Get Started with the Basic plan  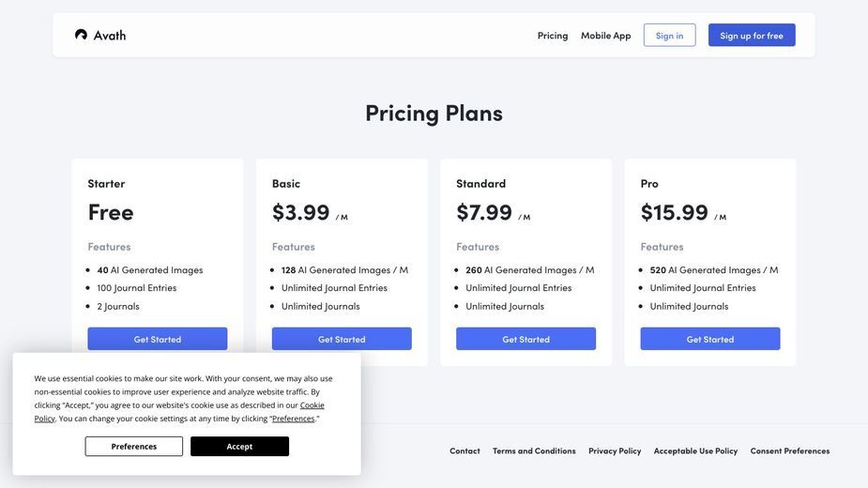pos(342,339)
